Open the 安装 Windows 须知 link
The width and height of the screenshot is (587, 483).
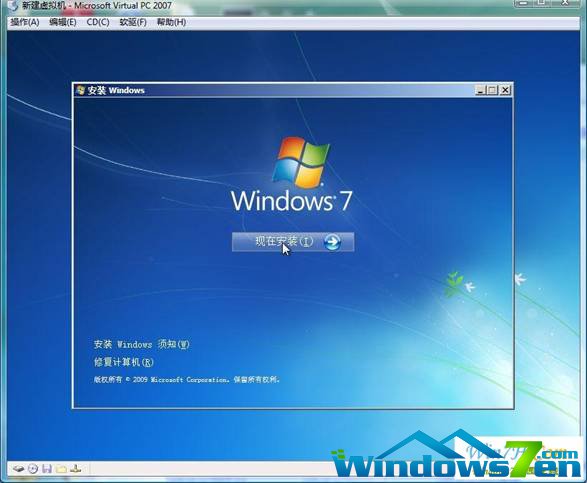[142, 344]
